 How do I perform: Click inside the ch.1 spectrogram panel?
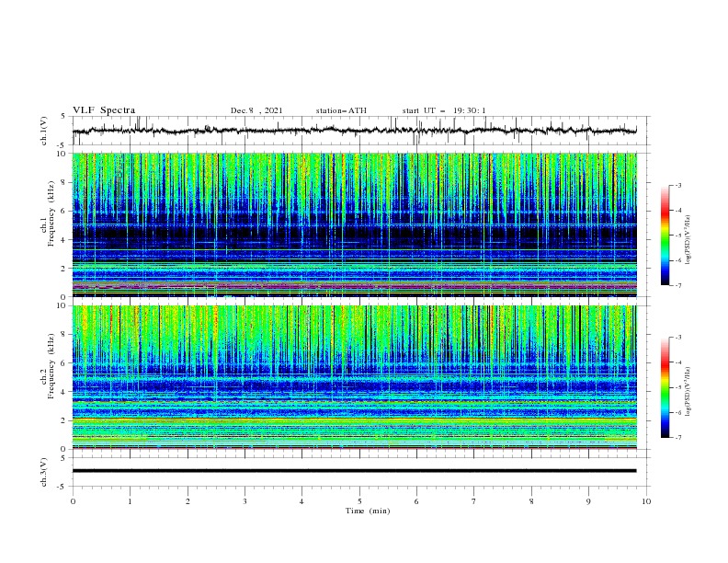point(354,224)
